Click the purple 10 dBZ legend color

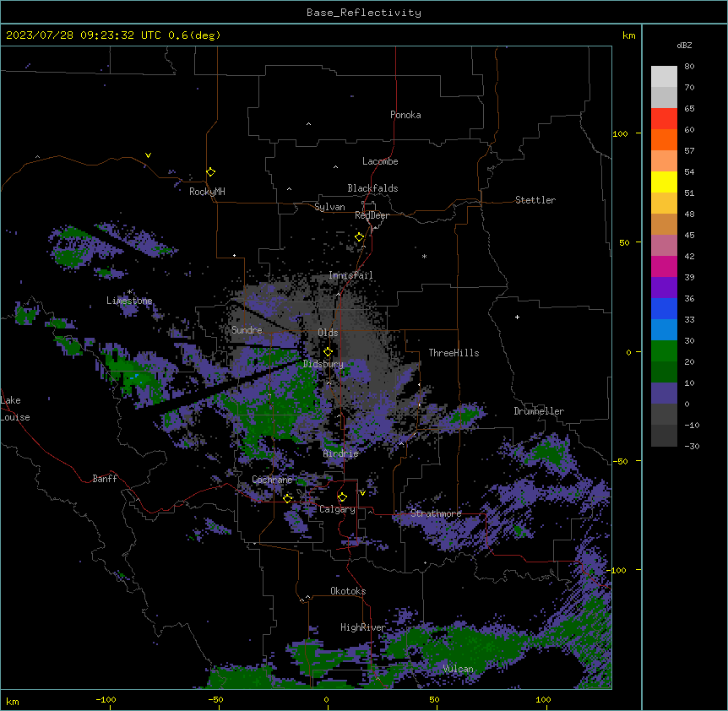[664, 393]
